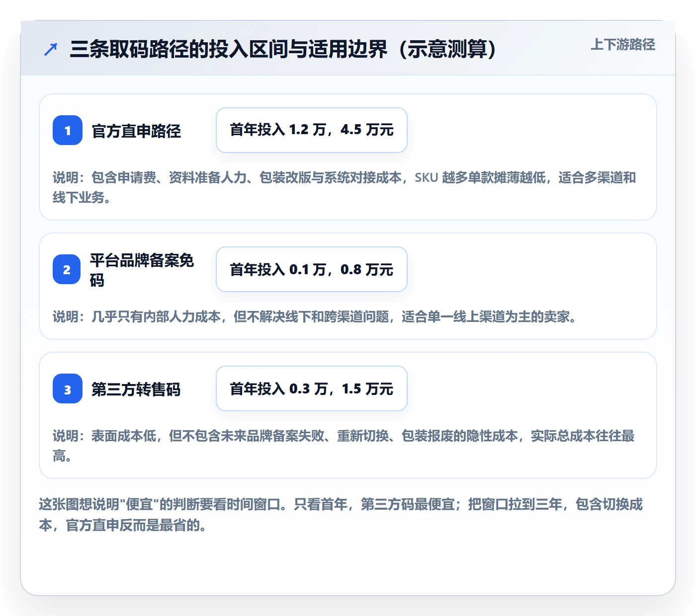Click the blue number 2 badge
Image resolution: width=696 pixels, height=616 pixels.
[67, 269]
